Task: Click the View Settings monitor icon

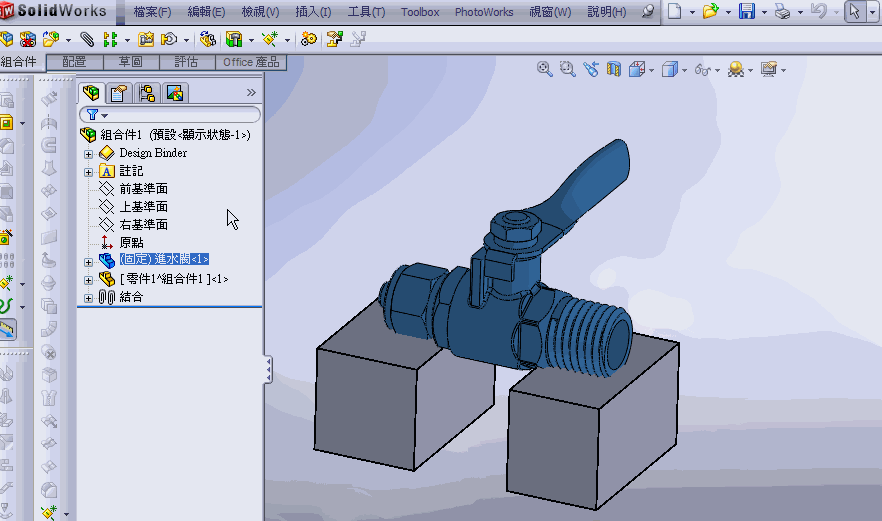Action: (x=769, y=69)
